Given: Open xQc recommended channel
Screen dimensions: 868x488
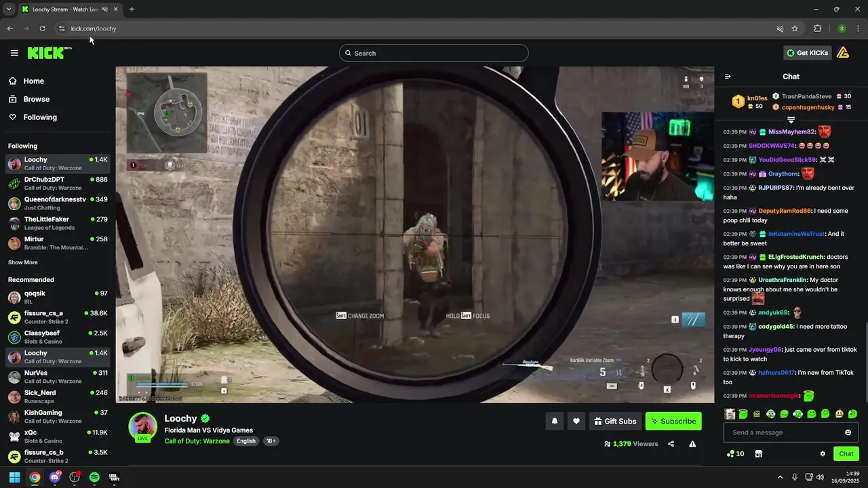Looking at the screenshot, I should click(x=58, y=436).
